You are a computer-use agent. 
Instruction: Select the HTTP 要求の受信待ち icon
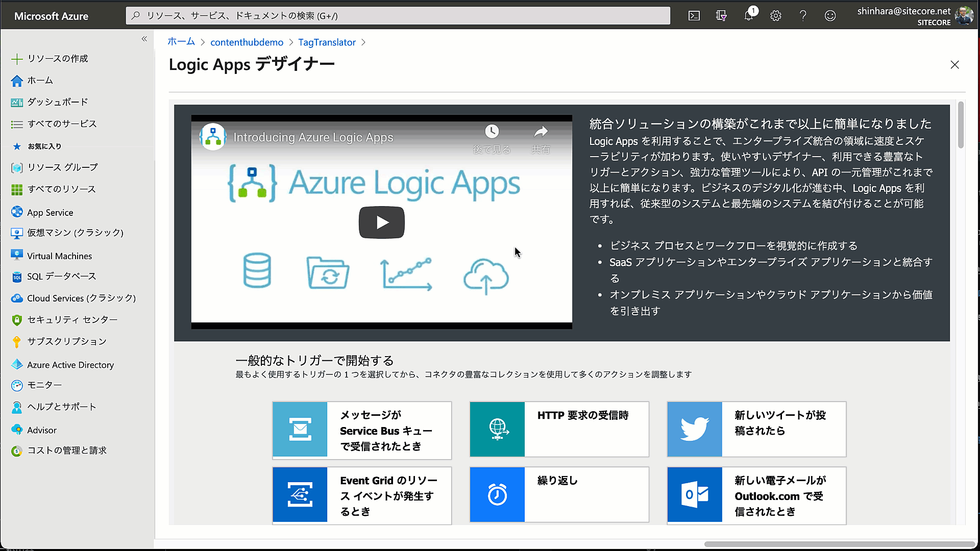(x=498, y=429)
